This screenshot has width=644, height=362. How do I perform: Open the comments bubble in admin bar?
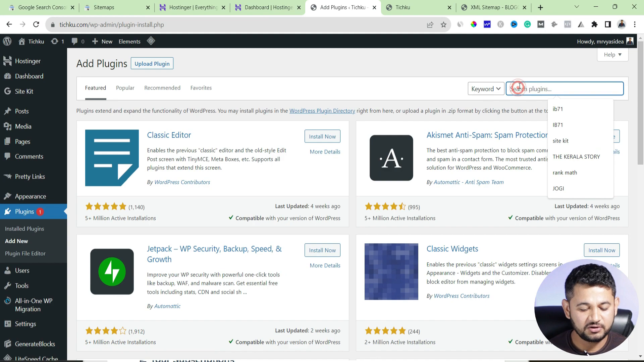tap(78, 41)
